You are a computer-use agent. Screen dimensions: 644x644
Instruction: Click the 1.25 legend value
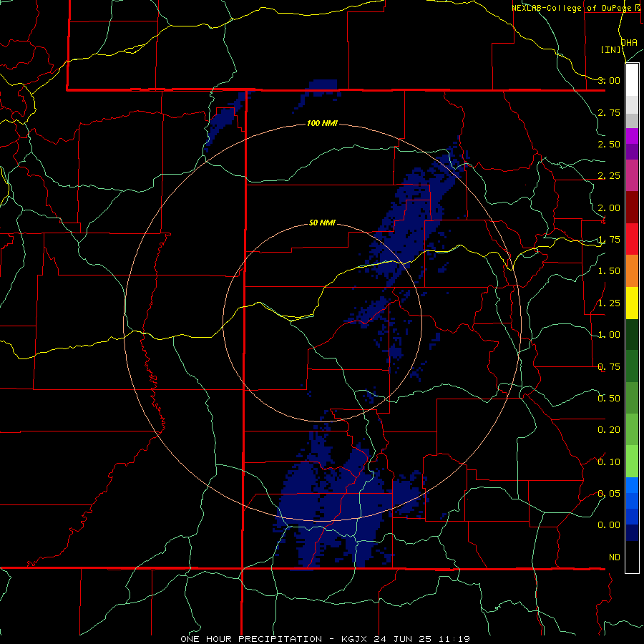pos(609,303)
